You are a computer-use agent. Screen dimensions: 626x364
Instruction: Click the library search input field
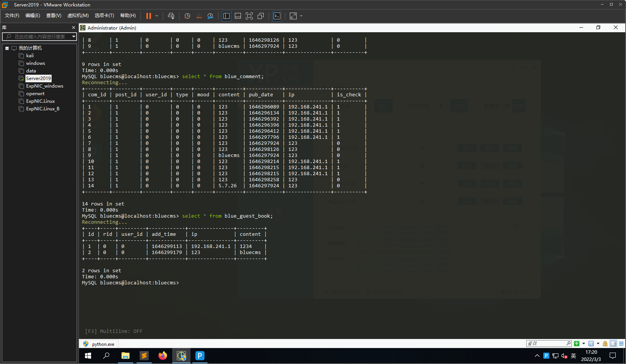(39, 36)
